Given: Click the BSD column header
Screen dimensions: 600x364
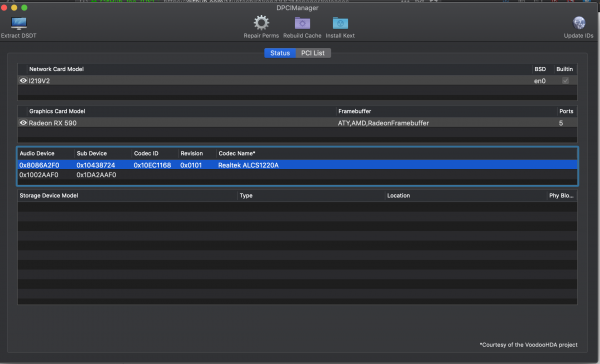Looking at the screenshot, I should (540, 69).
